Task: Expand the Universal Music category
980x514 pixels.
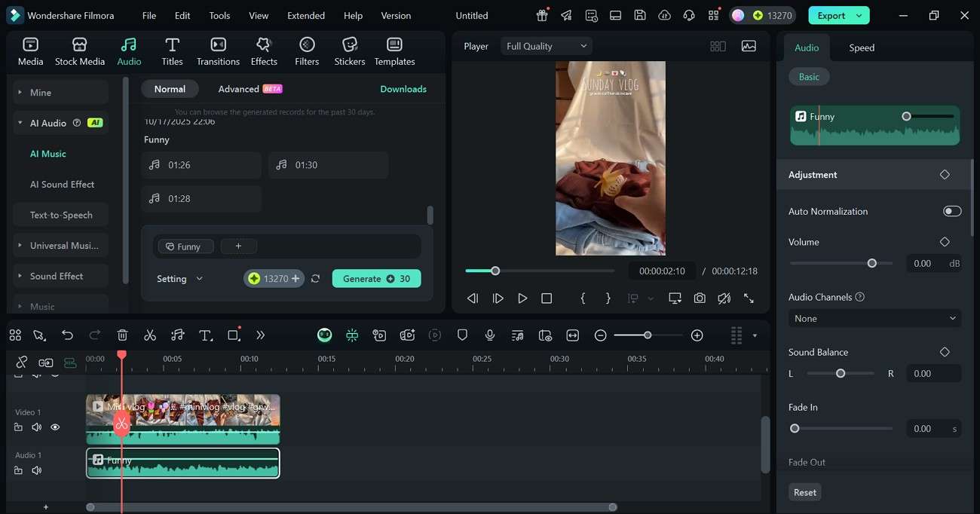Action: (x=60, y=246)
